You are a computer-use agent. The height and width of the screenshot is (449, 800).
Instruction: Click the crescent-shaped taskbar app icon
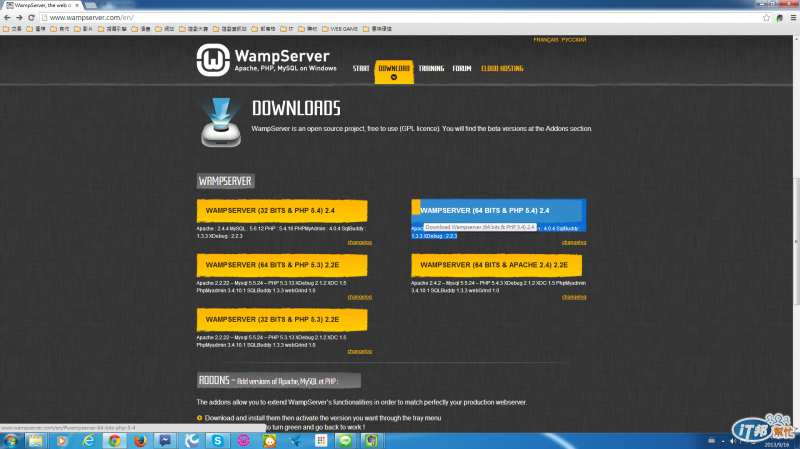click(x=191, y=441)
